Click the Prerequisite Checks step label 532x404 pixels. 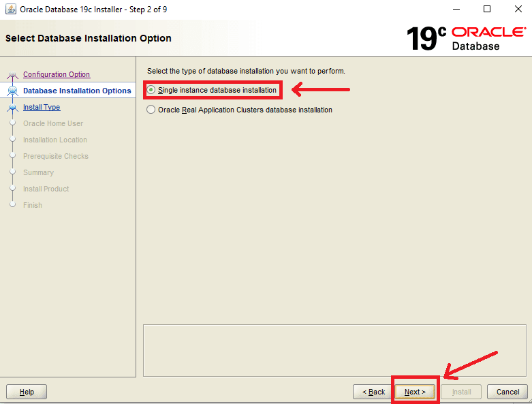click(x=56, y=156)
